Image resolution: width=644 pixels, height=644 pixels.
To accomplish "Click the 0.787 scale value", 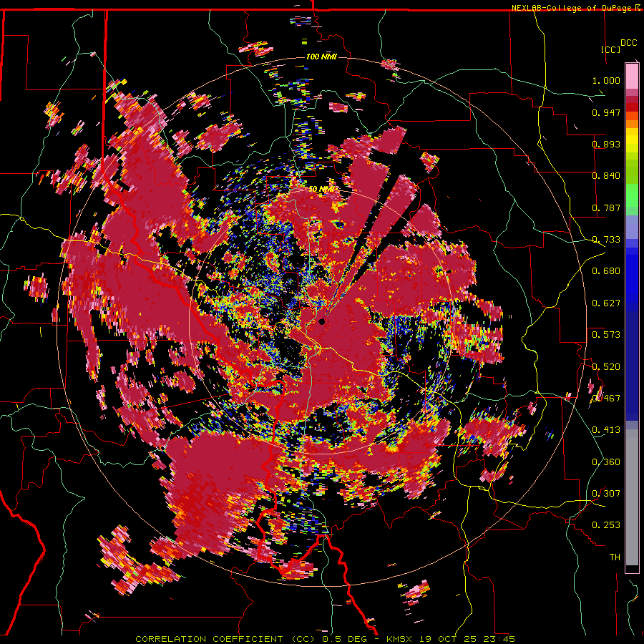I will pyautogui.click(x=606, y=208).
